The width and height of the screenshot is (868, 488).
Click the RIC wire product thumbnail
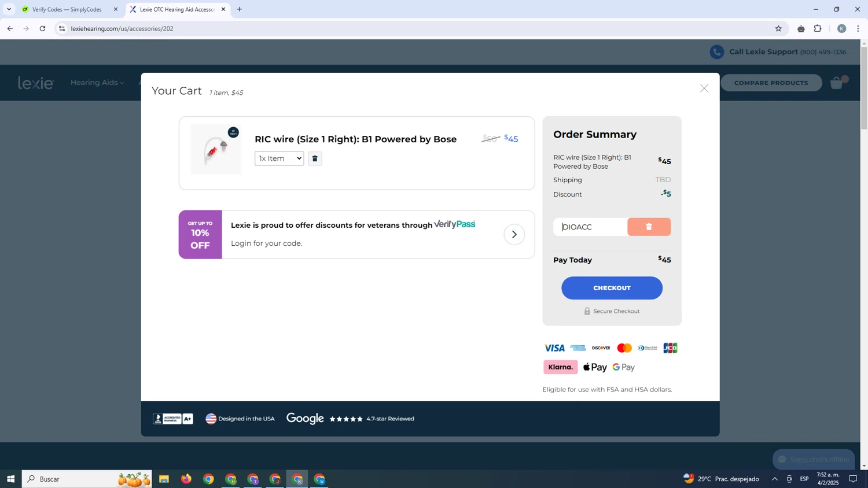pos(216,149)
